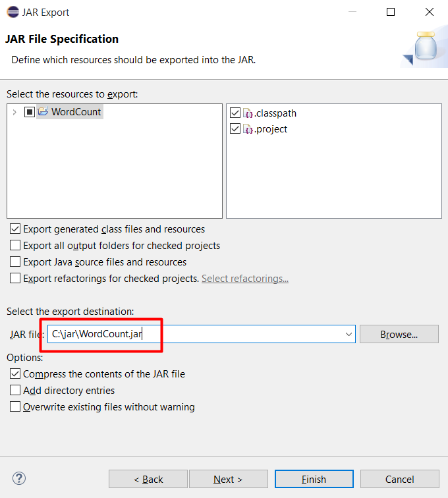The width and height of the screenshot is (448, 498).
Task: Go to the Next page
Action: (228, 479)
